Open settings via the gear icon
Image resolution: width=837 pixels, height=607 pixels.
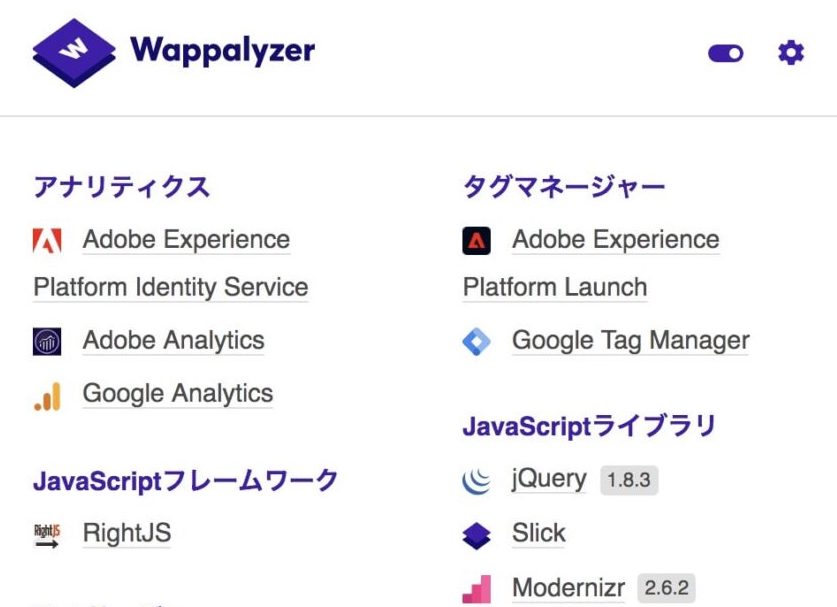tap(791, 53)
